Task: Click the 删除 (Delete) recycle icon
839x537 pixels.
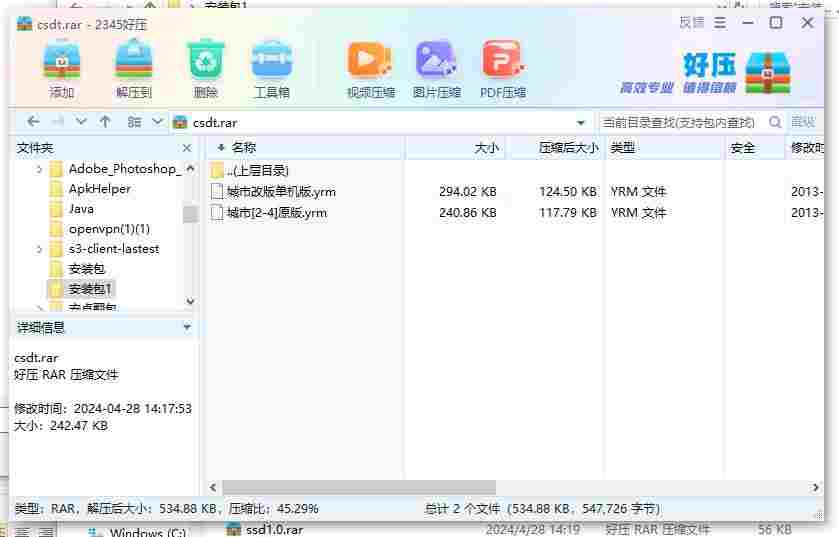Action: click(205, 70)
